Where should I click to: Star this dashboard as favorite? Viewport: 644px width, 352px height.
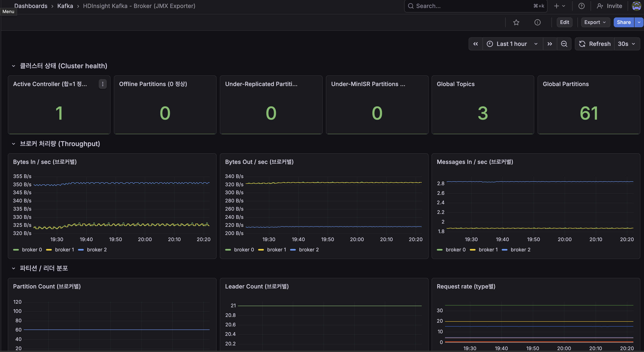(x=516, y=23)
